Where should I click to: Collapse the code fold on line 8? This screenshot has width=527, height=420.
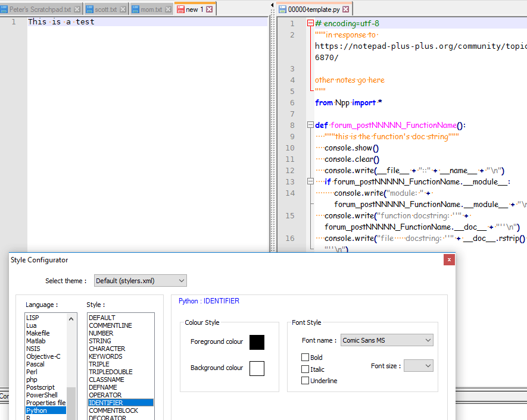(310, 124)
